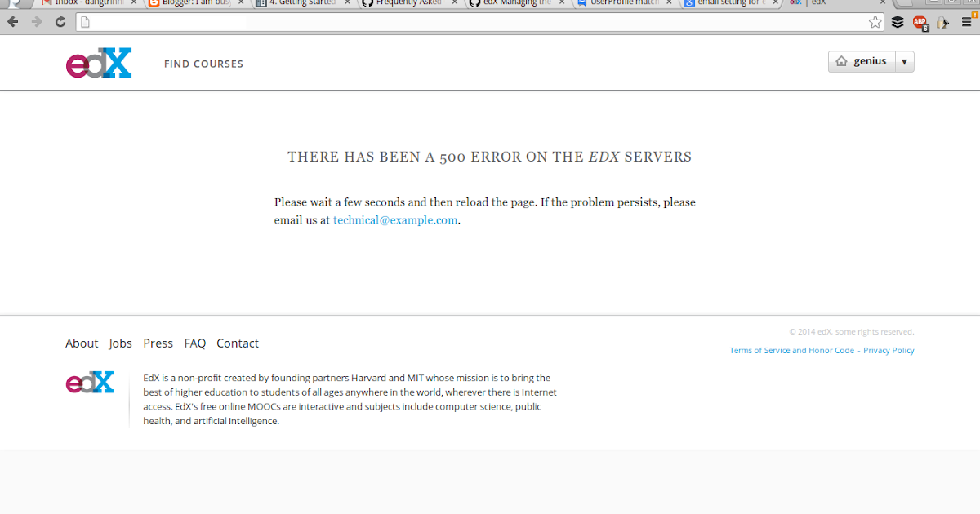Click the home icon beside genius
This screenshot has height=514, width=980.
pyautogui.click(x=841, y=61)
